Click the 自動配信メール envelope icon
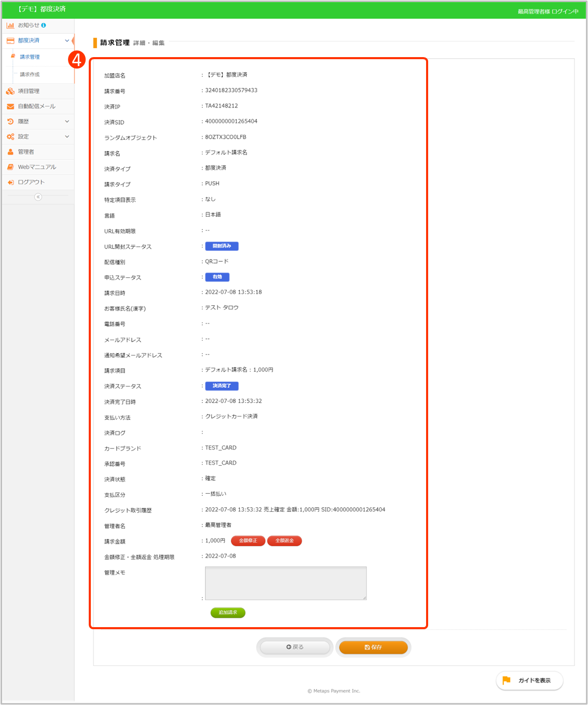The image size is (588, 705). 10,106
